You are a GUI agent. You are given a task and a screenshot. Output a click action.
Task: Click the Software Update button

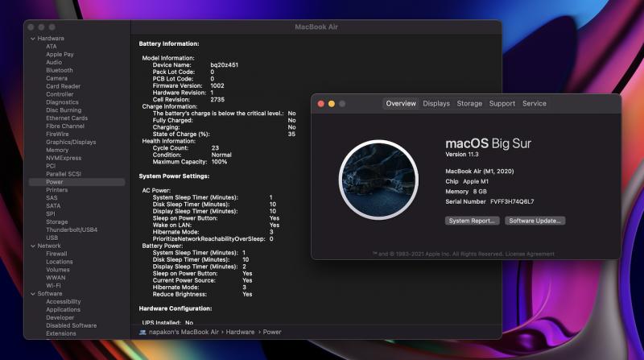point(535,221)
